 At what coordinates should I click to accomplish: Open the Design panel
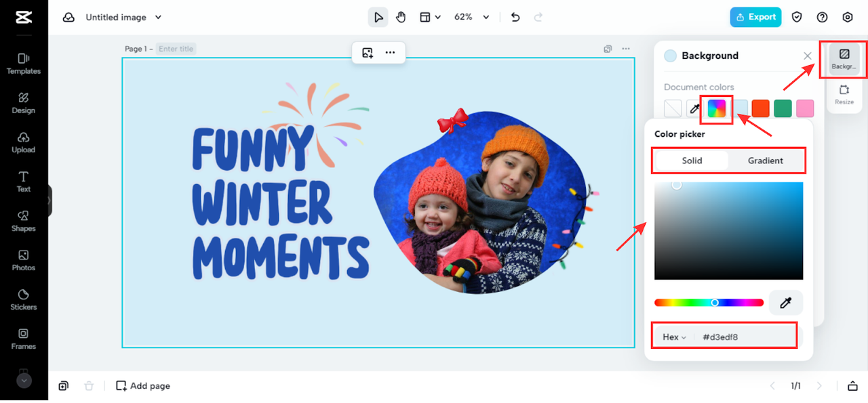24,103
